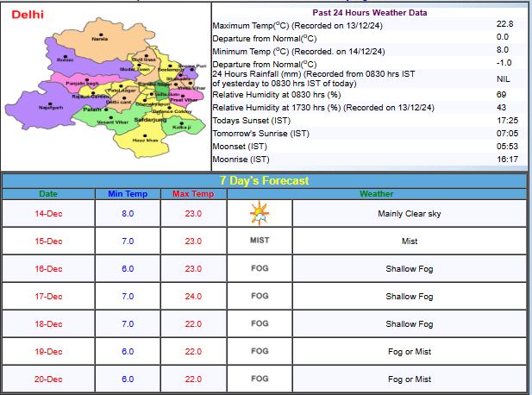Viewport: 532px width, 395px height.
Task: Click the Weather column header
Action: tap(376, 194)
